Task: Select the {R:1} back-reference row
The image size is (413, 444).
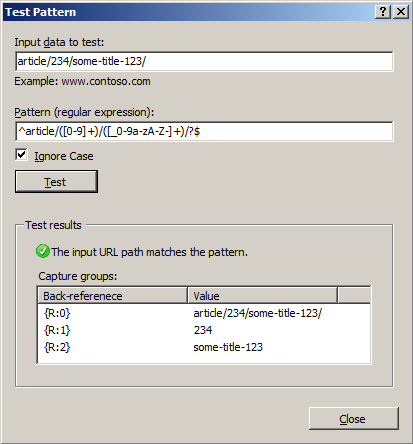Action: point(204,330)
